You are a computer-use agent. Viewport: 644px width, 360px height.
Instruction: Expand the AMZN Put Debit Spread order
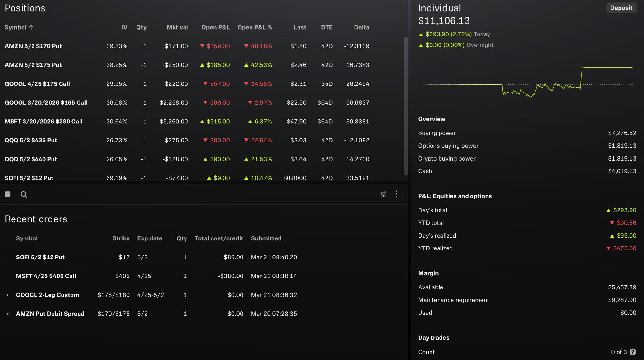click(8, 314)
